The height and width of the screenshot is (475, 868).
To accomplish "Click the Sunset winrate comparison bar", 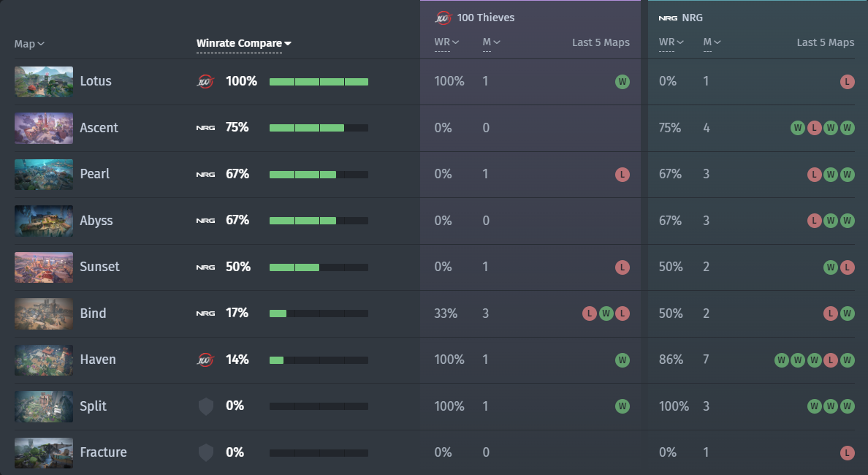I will pos(319,267).
